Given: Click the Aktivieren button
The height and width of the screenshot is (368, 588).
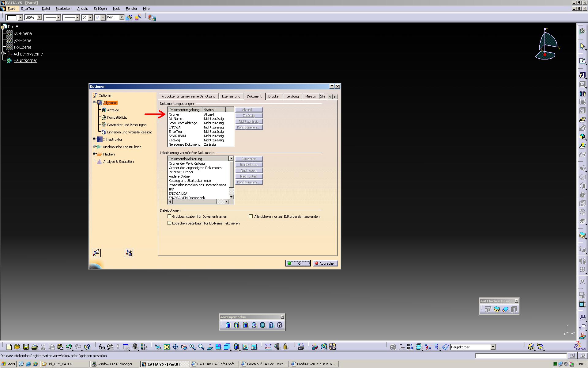Looking at the screenshot, I should 249,159.
